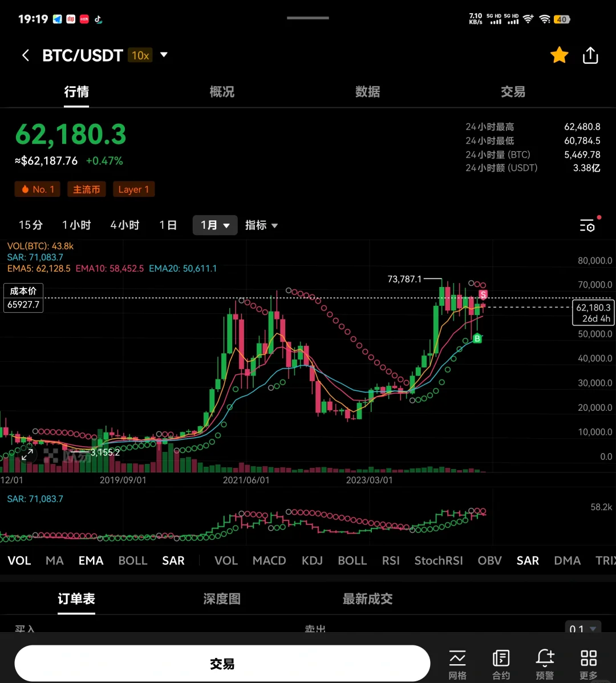The width and height of the screenshot is (616, 683).
Task: Tap the Telegram notification icon
Action: (58, 19)
